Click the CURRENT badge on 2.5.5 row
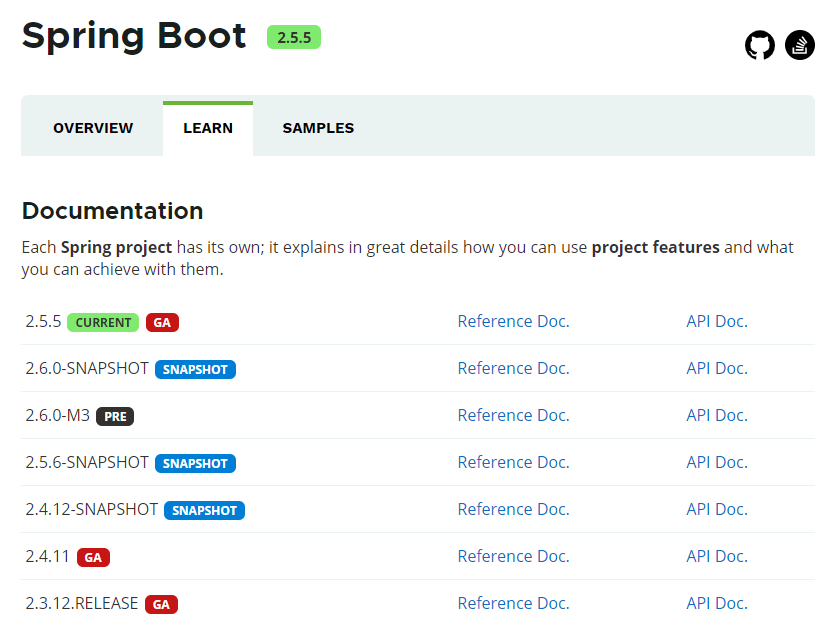Screen dimensions: 834x643 click(103, 322)
